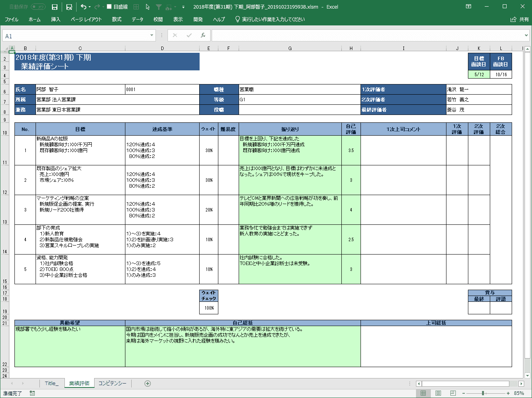Expand the Name Box dropdown
The image size is (532, 398).
tap(152, 36)
